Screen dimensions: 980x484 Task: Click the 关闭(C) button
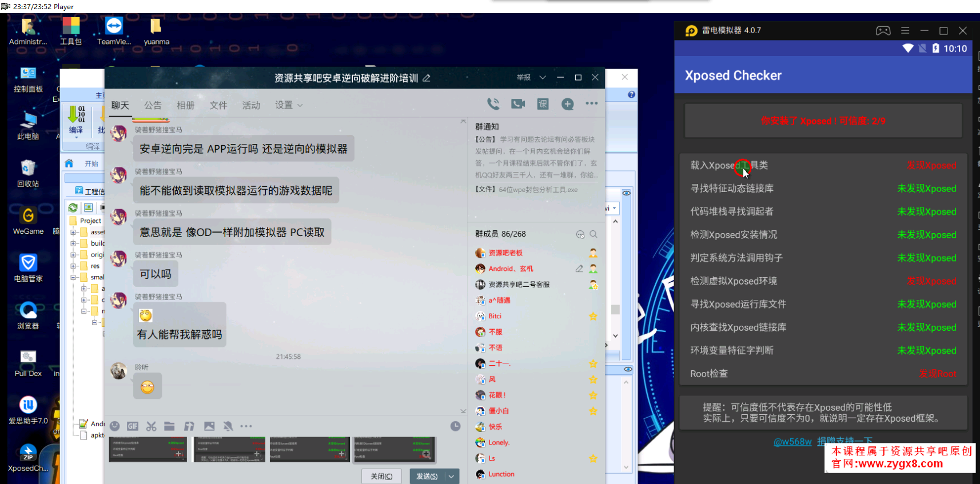[x=381, y=477]
